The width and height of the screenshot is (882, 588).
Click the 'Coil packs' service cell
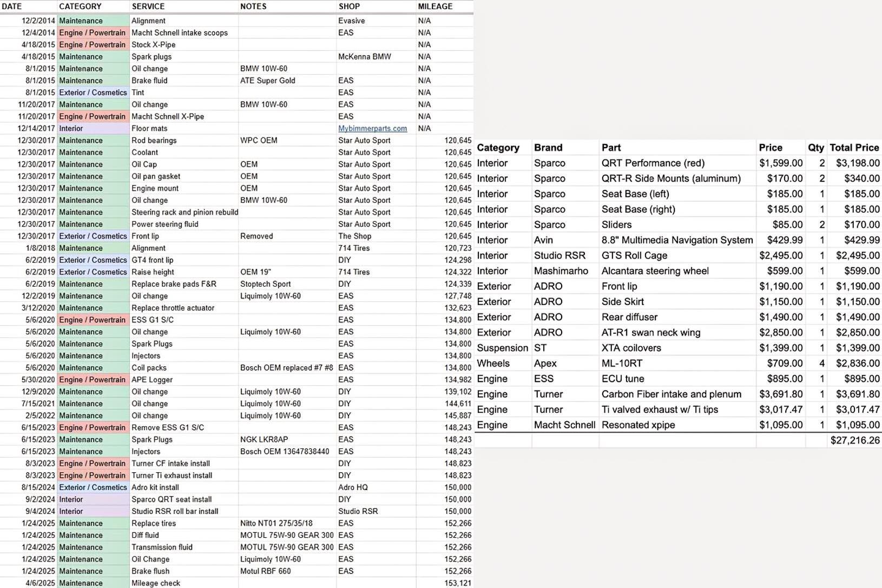click(x=184, y=368)
